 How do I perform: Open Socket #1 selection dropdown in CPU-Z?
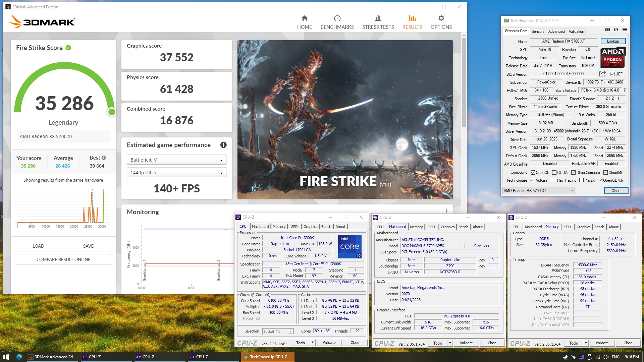click(x=278, y=331)
